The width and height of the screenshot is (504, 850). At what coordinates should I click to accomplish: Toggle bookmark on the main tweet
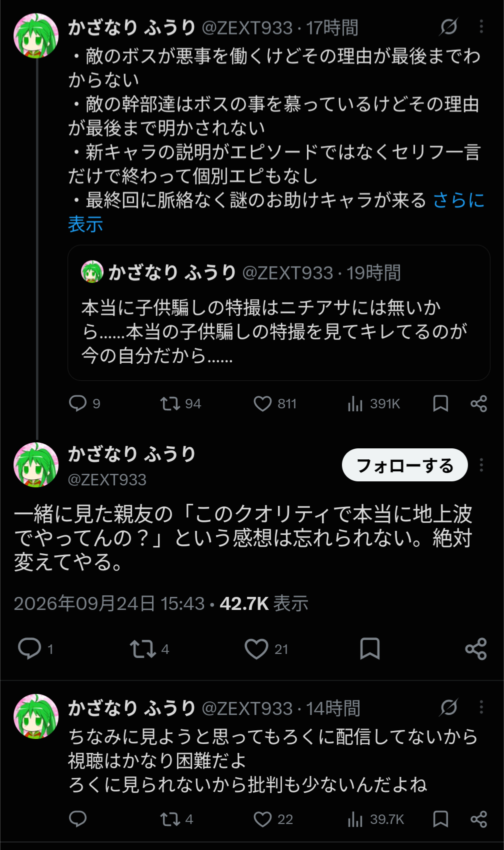click(370, 649)
